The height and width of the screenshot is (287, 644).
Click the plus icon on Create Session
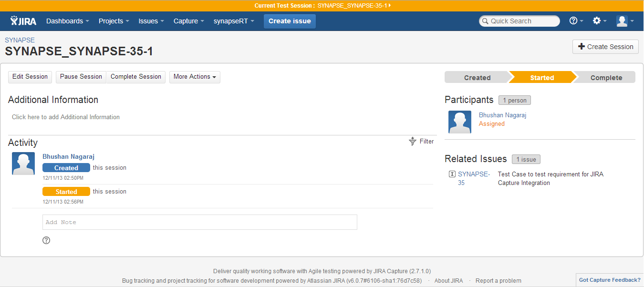pyautogui.click(x=581, y=47)
